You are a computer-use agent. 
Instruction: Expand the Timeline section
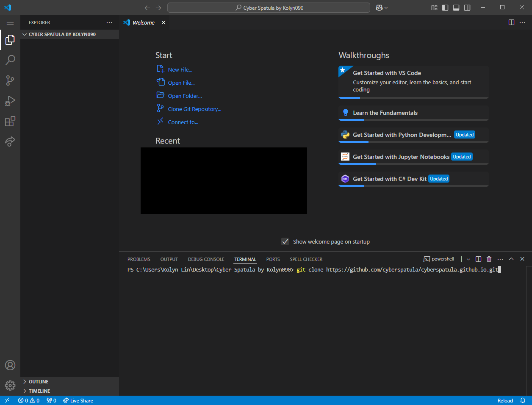[39, 391]
